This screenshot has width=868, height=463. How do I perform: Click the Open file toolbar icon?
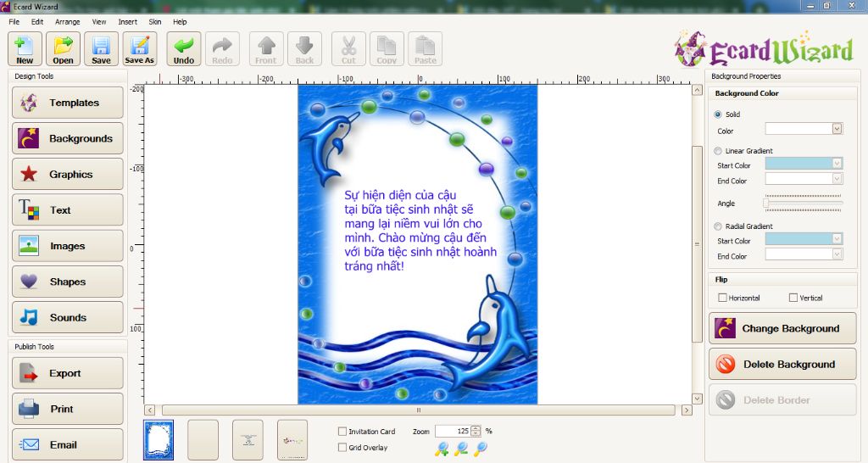pos(63,48)
